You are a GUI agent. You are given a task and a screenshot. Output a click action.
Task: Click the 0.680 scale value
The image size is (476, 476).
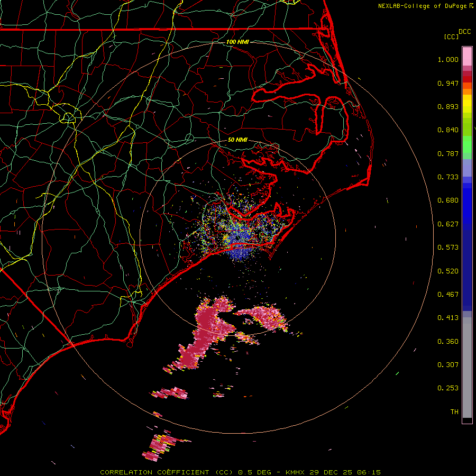point(448,200)
